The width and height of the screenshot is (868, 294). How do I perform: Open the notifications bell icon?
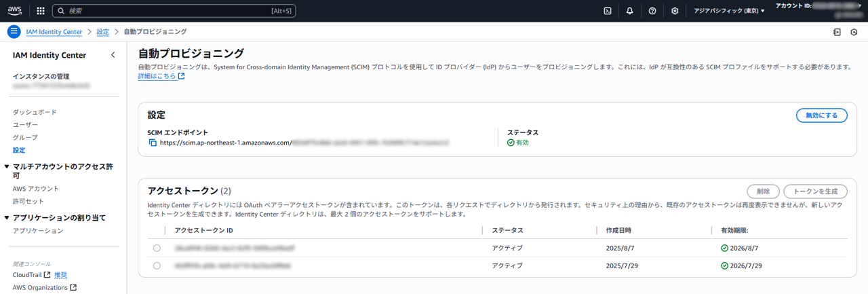(x=630, y=11)
